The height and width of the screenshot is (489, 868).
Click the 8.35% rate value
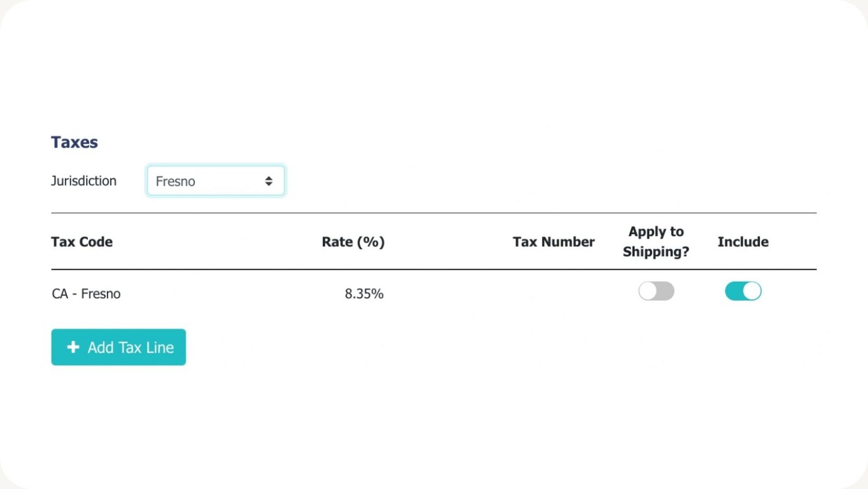click(x=364, y=293)
